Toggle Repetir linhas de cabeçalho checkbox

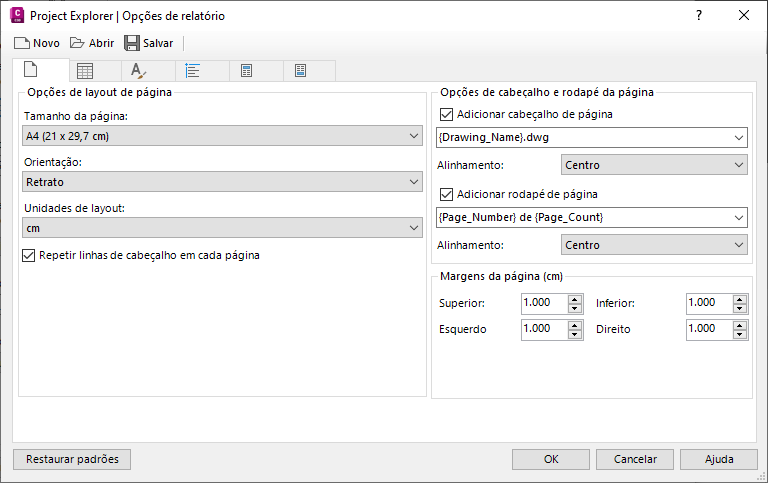point(28,255)
